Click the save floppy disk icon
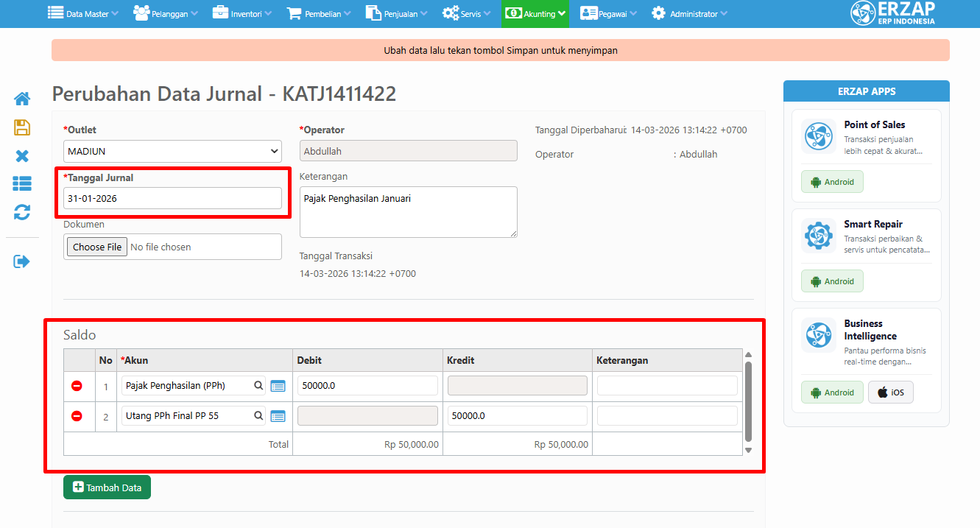 (x=22, y=127)
